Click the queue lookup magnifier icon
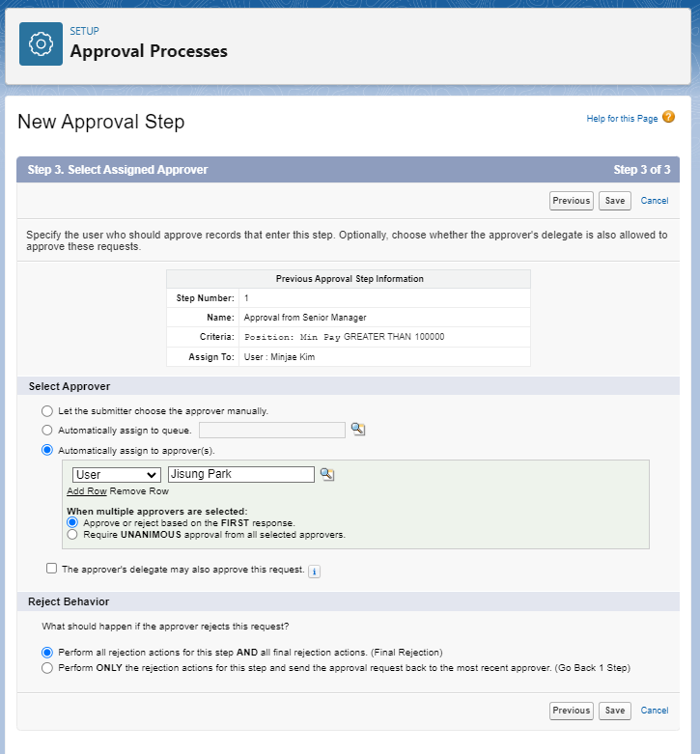This screenshot has width=700, height=754. pyautogui.click(x=358, y=430)
